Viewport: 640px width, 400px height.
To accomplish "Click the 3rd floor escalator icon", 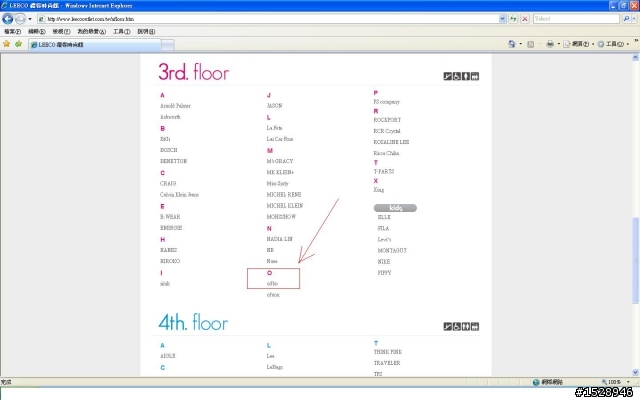I will click(x=447, y=76).
